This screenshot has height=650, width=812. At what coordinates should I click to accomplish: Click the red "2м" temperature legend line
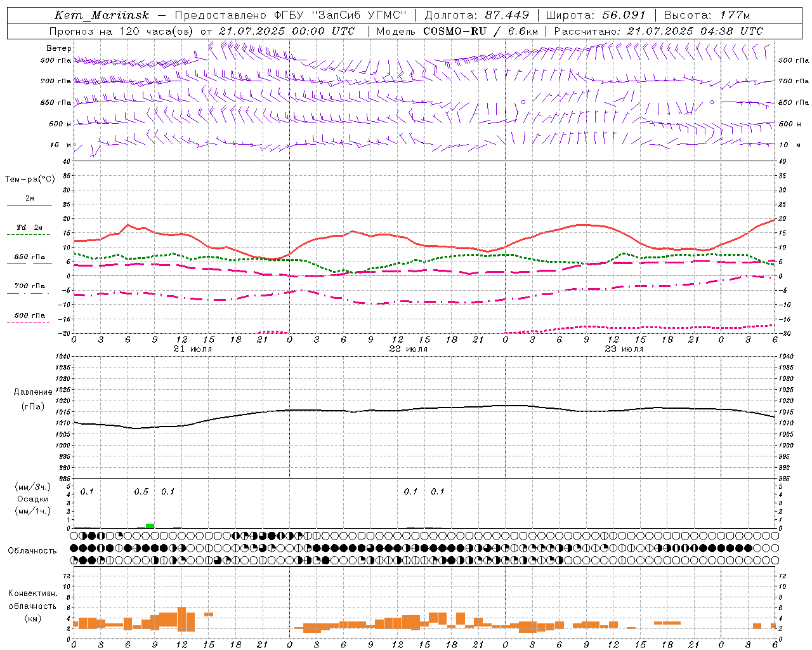coord(29,205)
